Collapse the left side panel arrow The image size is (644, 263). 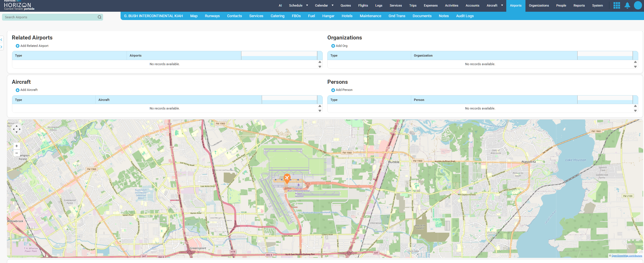coord(1,40)
